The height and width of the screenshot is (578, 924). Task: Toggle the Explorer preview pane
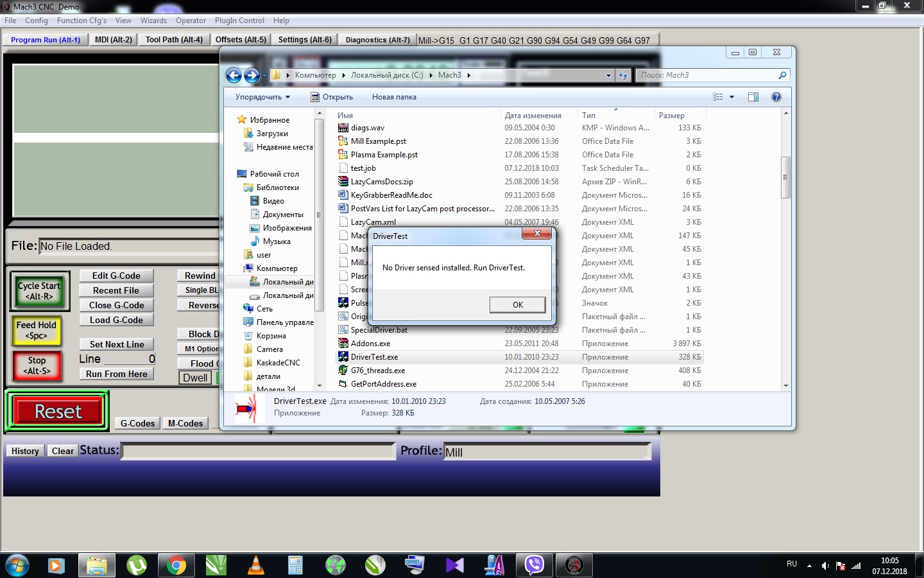[x=753, y=97]
